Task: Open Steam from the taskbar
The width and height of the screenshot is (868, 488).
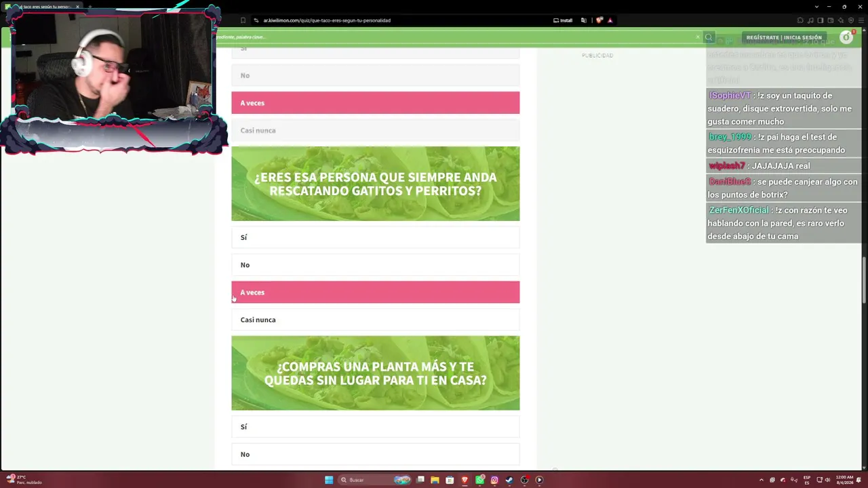Action: [509, 480]
